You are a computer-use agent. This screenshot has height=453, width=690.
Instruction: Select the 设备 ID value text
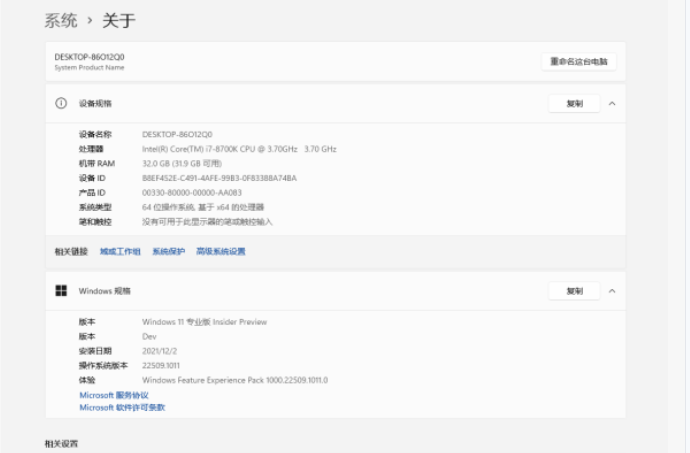pos(219,178)
